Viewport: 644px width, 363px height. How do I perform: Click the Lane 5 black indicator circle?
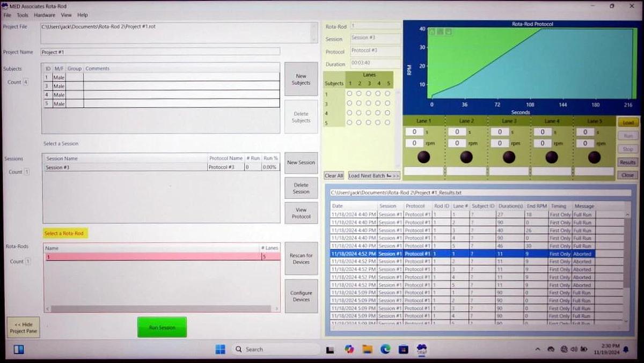(x=594, y=157)
